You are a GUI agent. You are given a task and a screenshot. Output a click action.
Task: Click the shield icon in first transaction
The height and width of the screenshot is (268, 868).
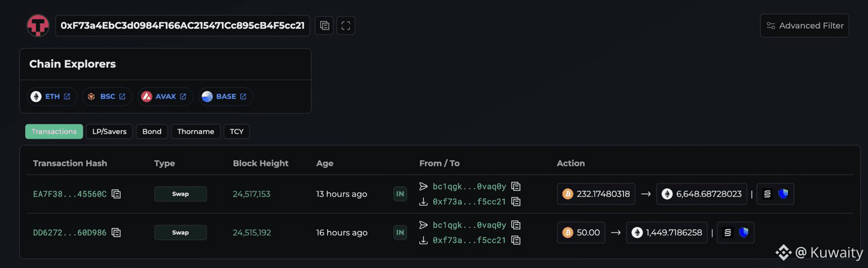[783, 194]
